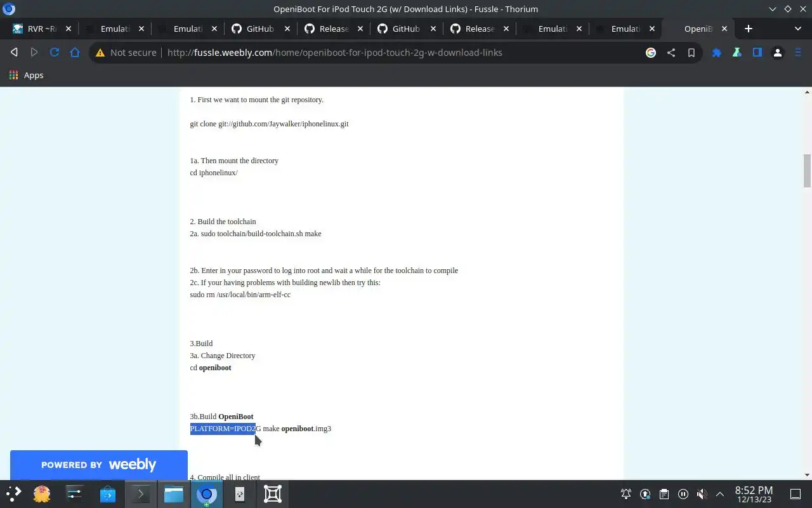Click the 'cd iphonelinux/' line
The image size is (812, 508).
214,173
